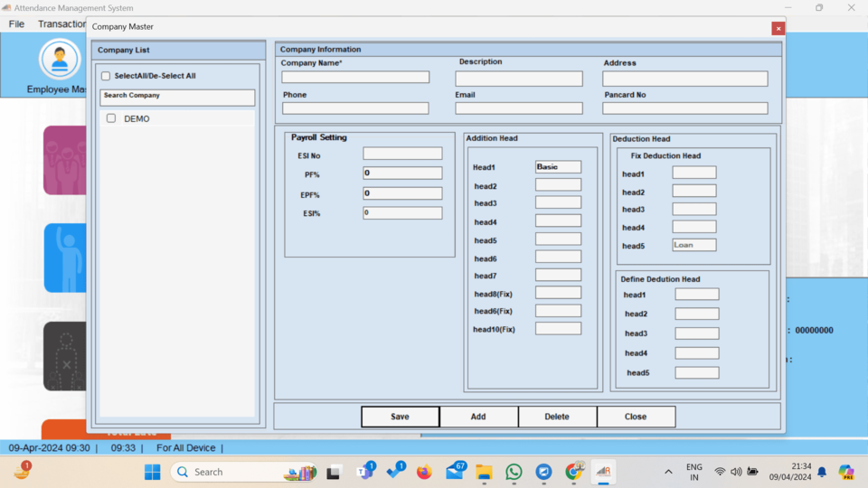The image size is (868, 488).
Task: Open the Copilot preview icon
Action: (x=846, y=472)
